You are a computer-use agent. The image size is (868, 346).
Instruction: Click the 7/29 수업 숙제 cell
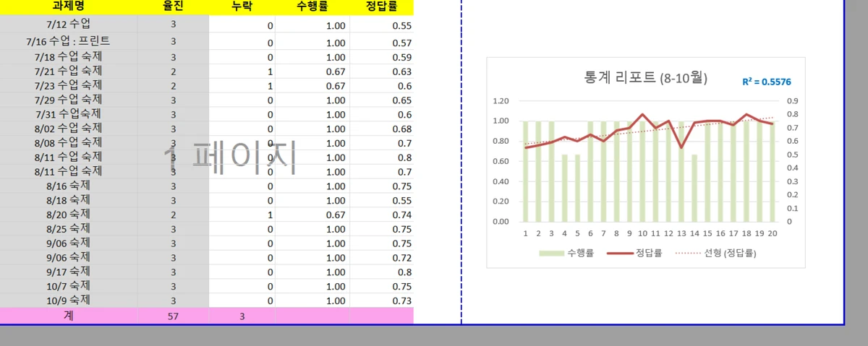click(68, 100)
